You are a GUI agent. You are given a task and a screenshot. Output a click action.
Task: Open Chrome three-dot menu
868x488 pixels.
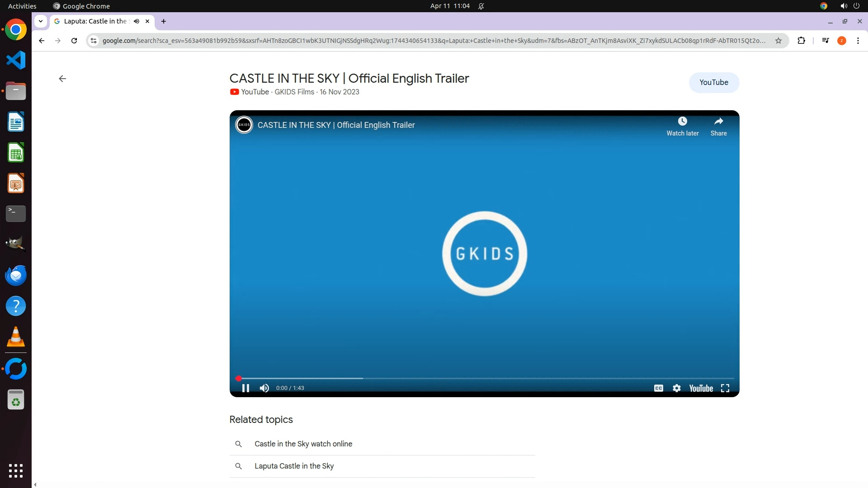click(858, 41)
